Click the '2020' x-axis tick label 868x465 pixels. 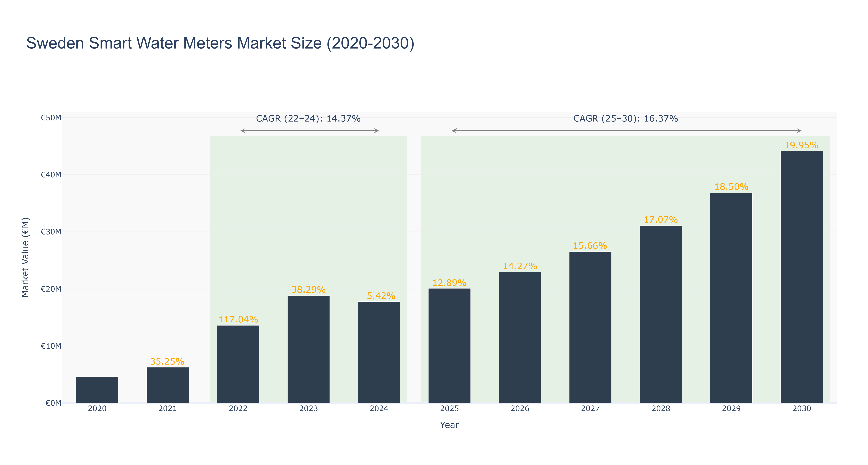tap(97, 409)
